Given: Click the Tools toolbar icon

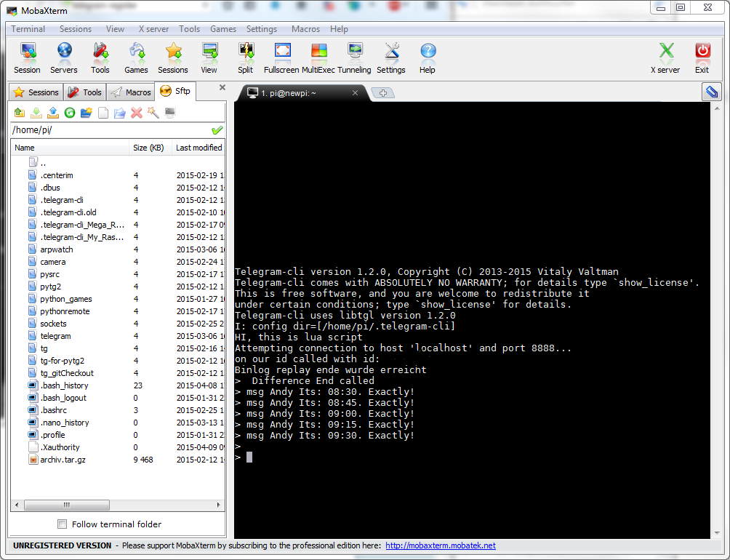Looking at the screenshot, I should 100,57.
